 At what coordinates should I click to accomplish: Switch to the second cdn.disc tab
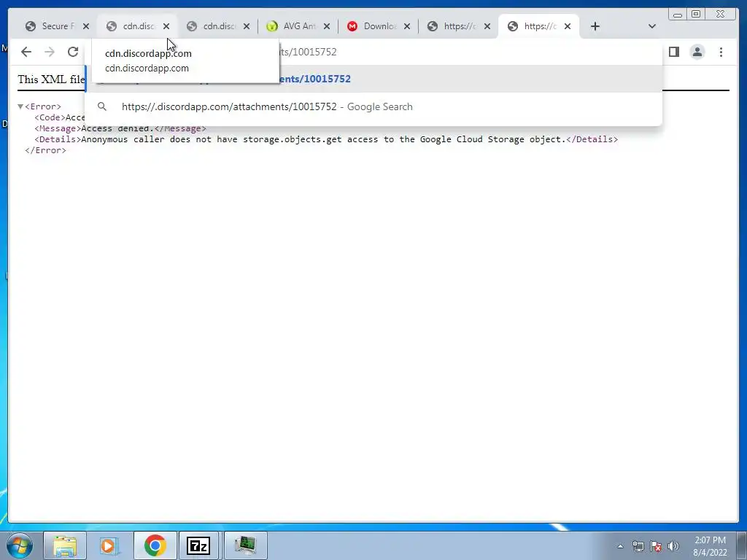[x=219, y=26]
